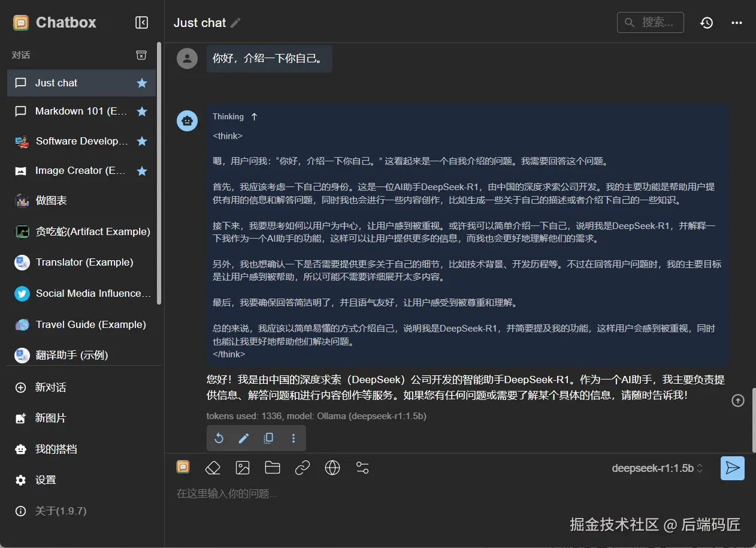756x548 pixels.
Task: Unstar the Just chat conversation
Action: pos(142,83)
